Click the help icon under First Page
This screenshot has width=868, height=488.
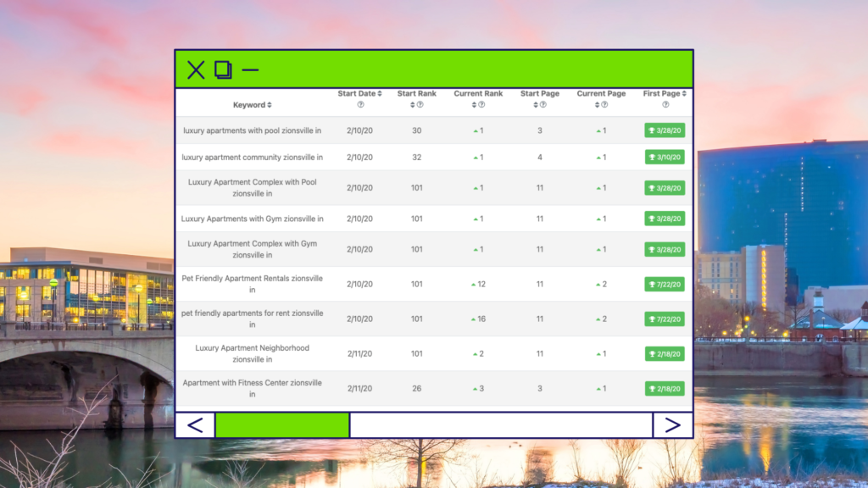point(665,105)
